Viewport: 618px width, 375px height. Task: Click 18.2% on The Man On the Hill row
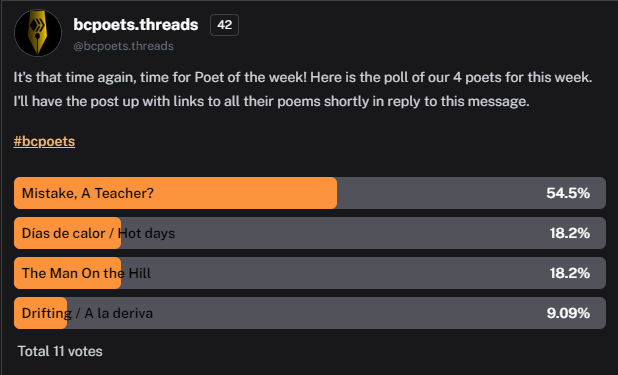point(570,273)
